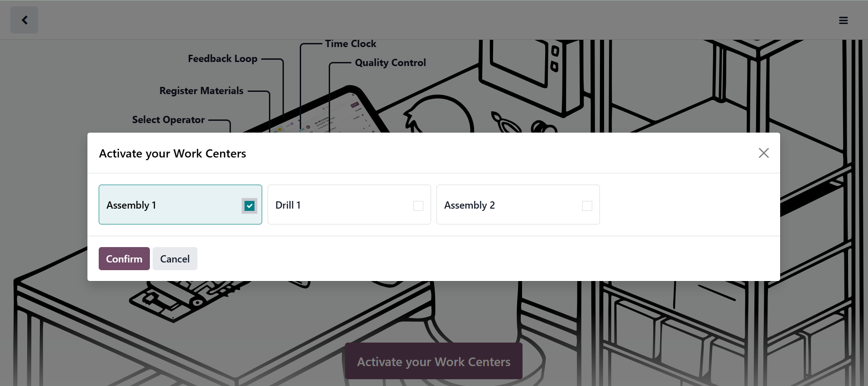
Task: Click the Time Clock label
Action: click(x=350, y=44)
